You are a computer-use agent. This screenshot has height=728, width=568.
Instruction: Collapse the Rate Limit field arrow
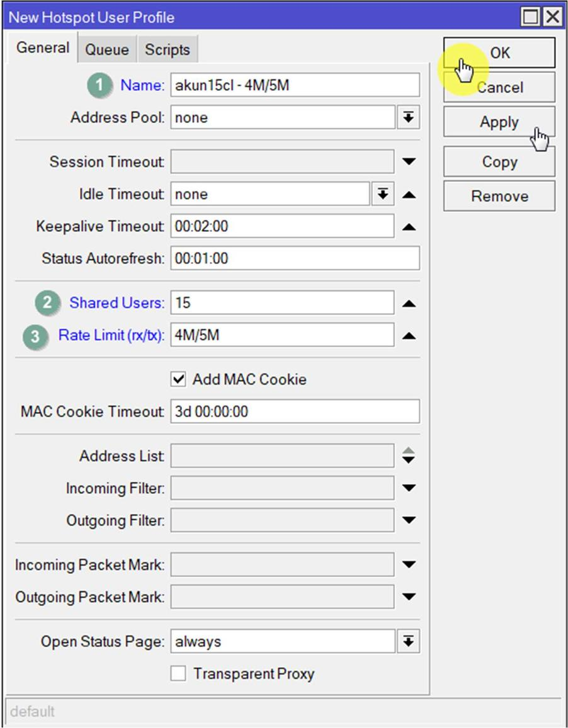(x=409, y=336)
